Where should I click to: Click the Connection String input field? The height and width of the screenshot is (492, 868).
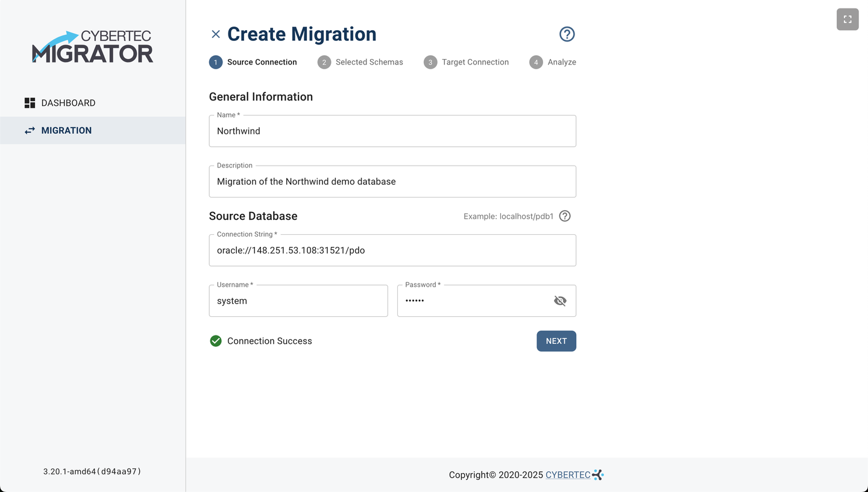(x=392, y=251)
